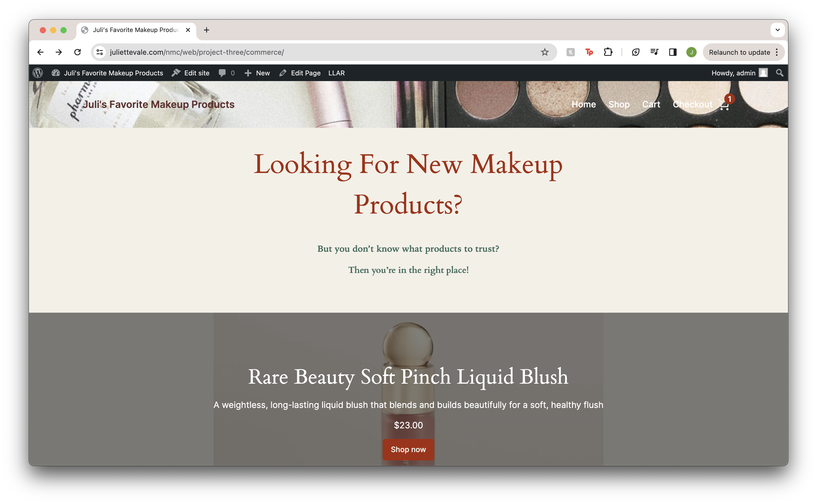817x504 pixels.
Task: Click Looking For New Makeup Products heading
Action: [408, 184]
